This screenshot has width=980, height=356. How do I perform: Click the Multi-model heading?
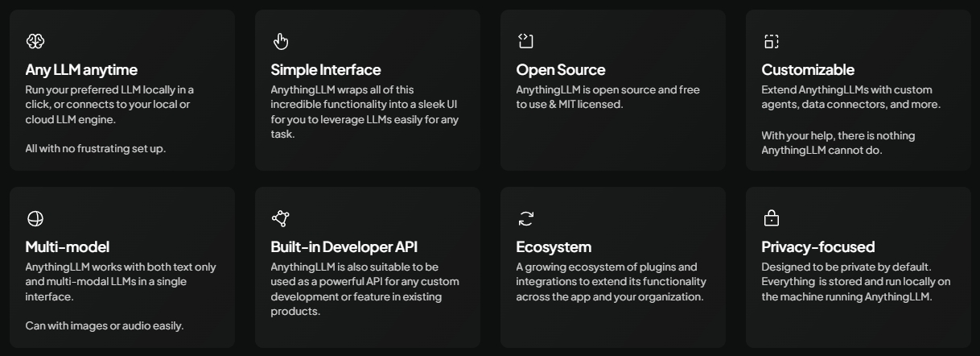coord(67,247)
